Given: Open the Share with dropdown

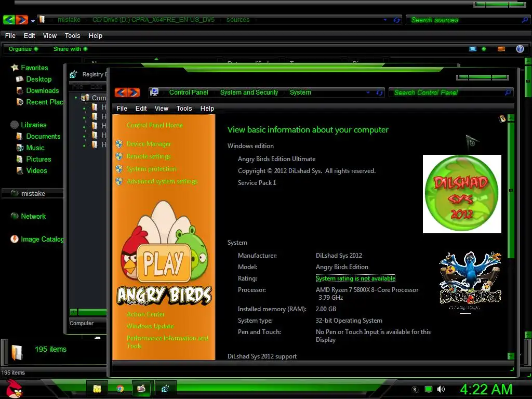Looking at the screenshot, I should [70, 49].
